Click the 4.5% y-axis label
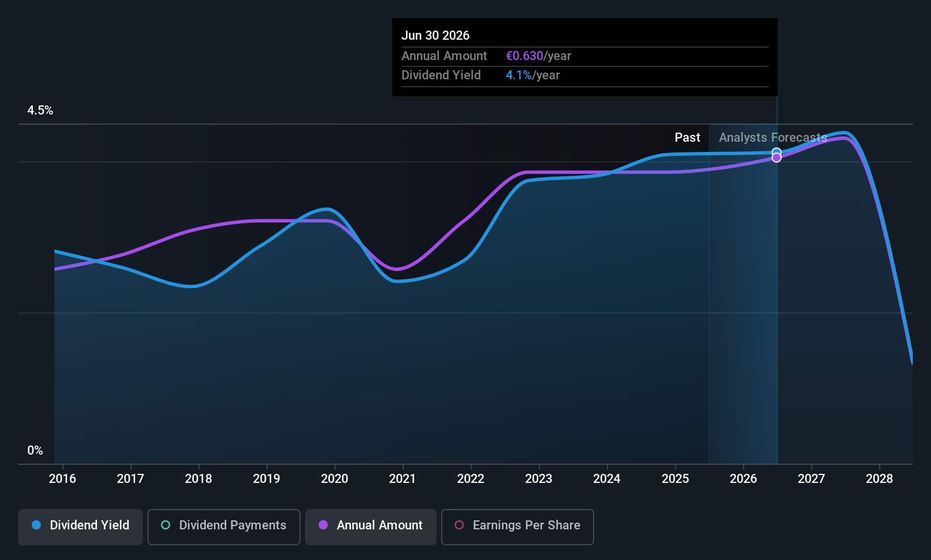This screenshot has width=931, height=560. [x=40, y=111]
